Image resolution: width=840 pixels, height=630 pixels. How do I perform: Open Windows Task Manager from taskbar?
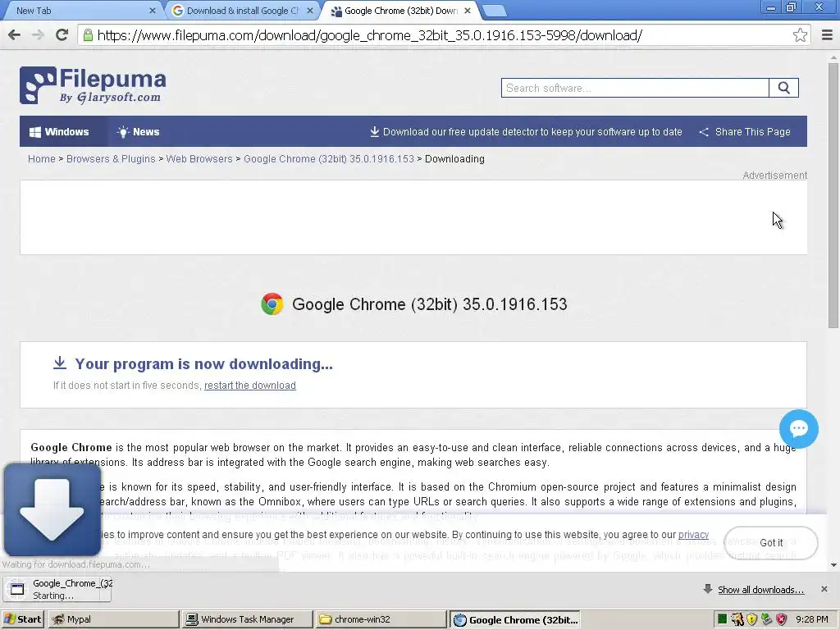pos(248,619)
